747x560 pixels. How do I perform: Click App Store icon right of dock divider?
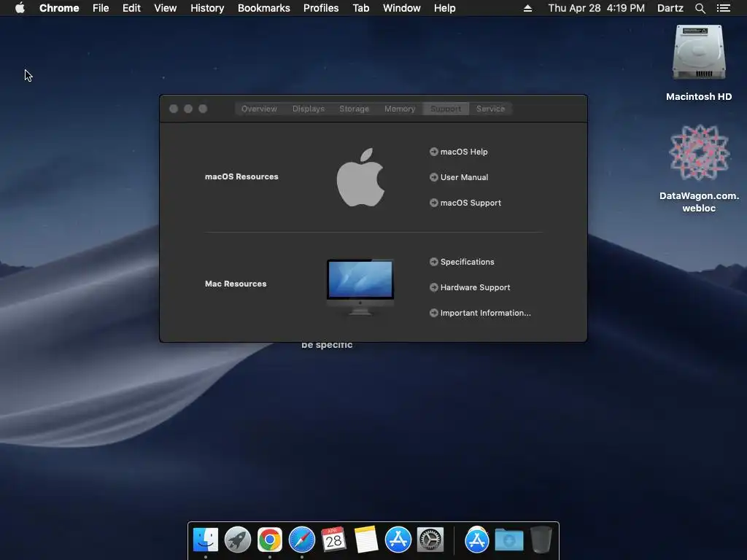477,540
